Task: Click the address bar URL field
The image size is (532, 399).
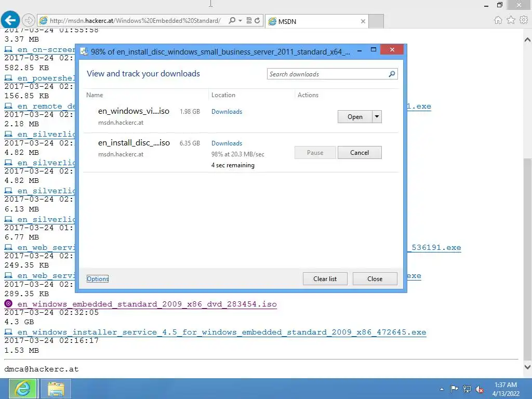Action: (x=135, y=21)
